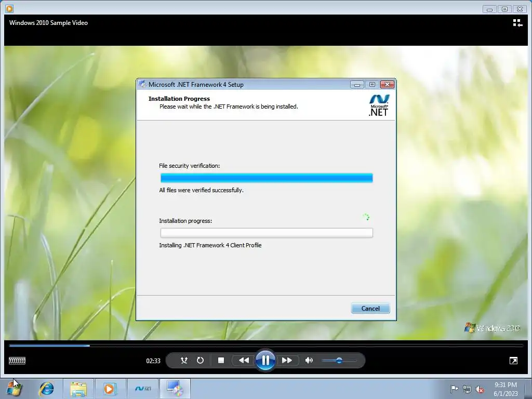Maximize the .NET Framework Setup dialog
Image resolution: width=532 pixels, height=399 pixels.
point(372,85)
